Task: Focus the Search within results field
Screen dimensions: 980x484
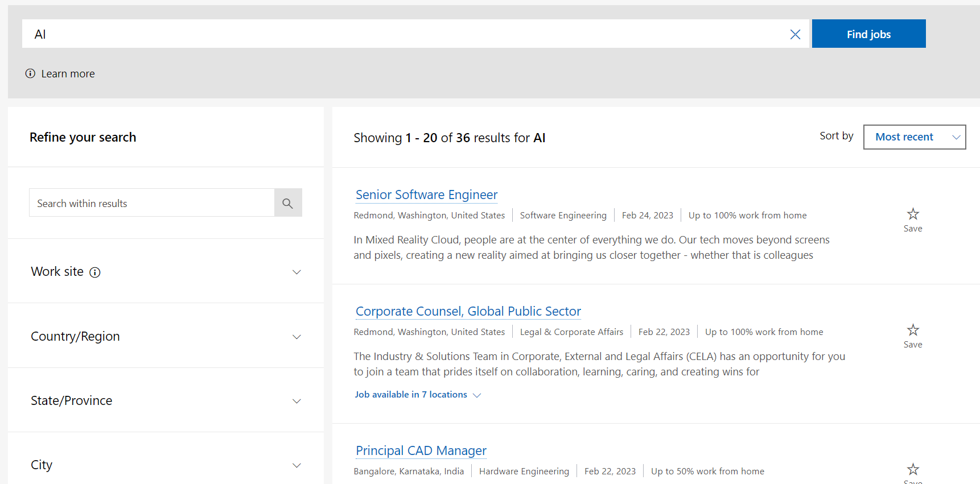Action: tap(152, 203)
